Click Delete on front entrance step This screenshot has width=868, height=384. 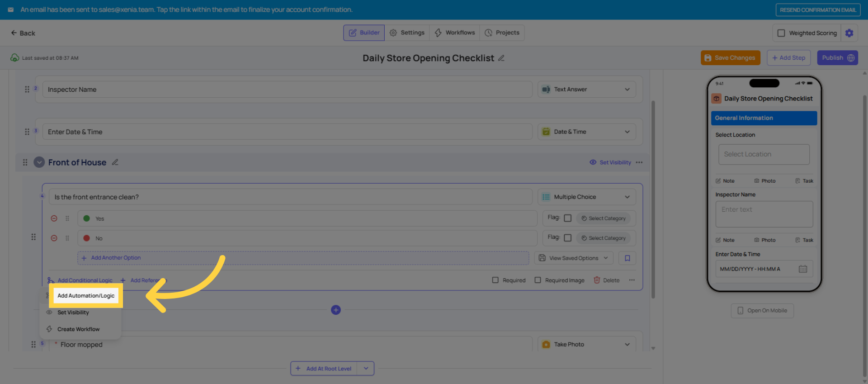click(x=606, y=280)
